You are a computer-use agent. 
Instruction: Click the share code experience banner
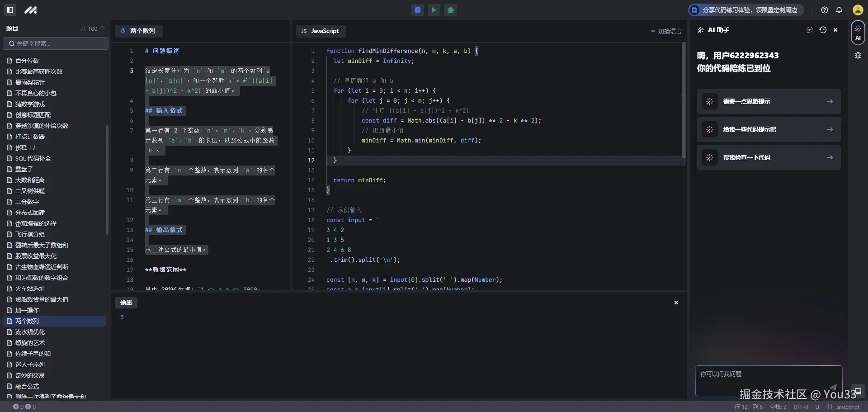click(745, 10)
